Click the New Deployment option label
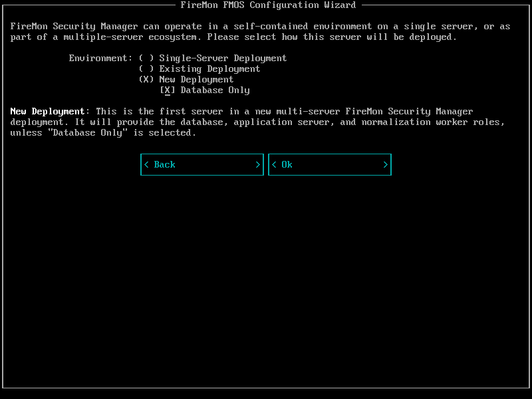 pos(196,80)
